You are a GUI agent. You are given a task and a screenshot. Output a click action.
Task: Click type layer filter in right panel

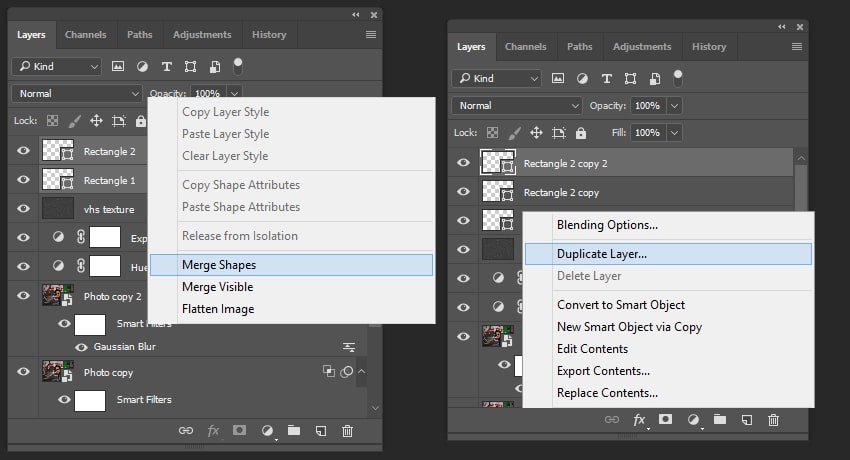click(607, 78)
